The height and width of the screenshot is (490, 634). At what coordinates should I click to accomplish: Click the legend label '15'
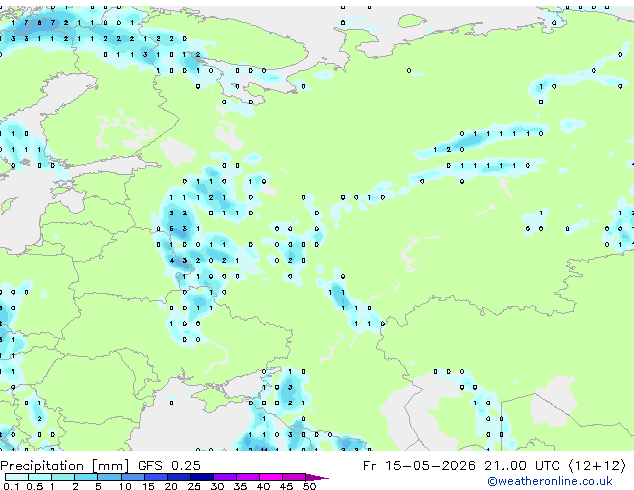click(148, 486)
